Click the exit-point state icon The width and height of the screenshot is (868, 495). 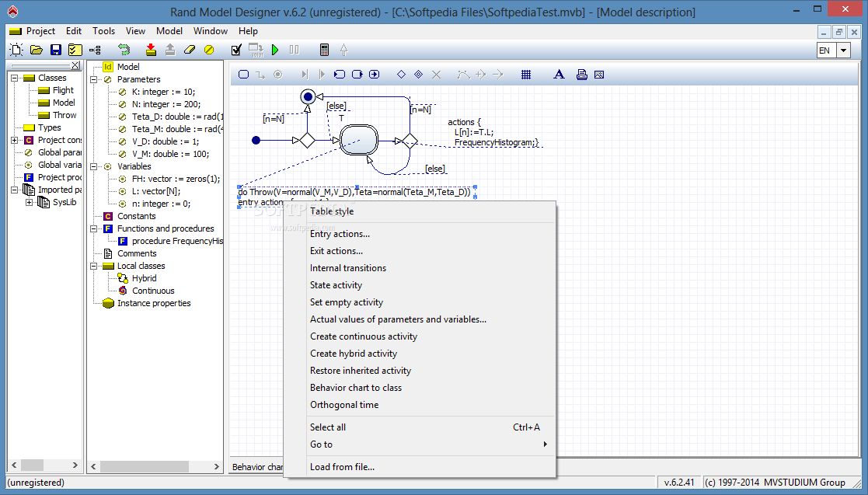357,74
